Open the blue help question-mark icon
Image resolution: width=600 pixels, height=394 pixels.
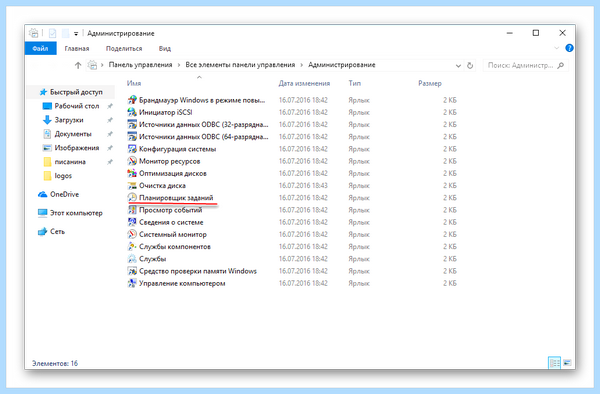pyautogui.click(x=569, y=48)
